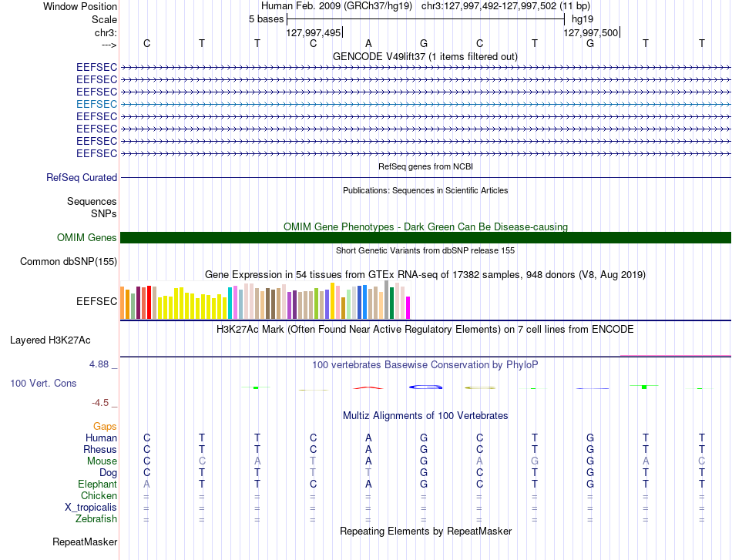The image size is (732, 560).
Task: Open the GTEx EEFSEC expression bar chart
Action: pos(265,300)
